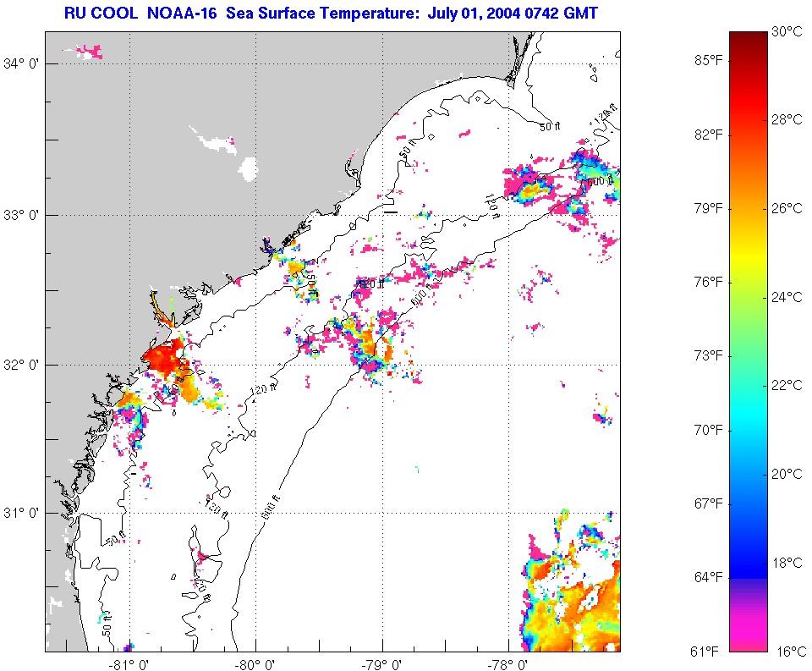Click the 67°F label beside the color bar
Screen dimensions: 812x671
tap(709, 503)
